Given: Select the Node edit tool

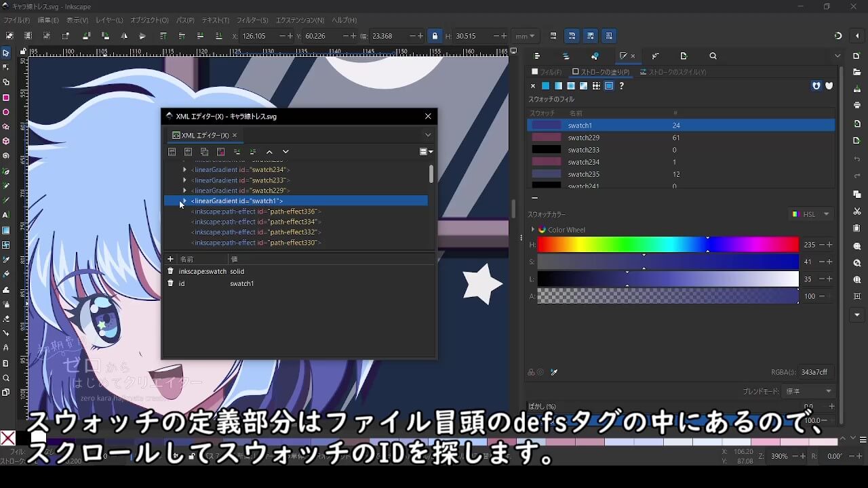Looking at the screenshot, I should [x=6, y=67].
